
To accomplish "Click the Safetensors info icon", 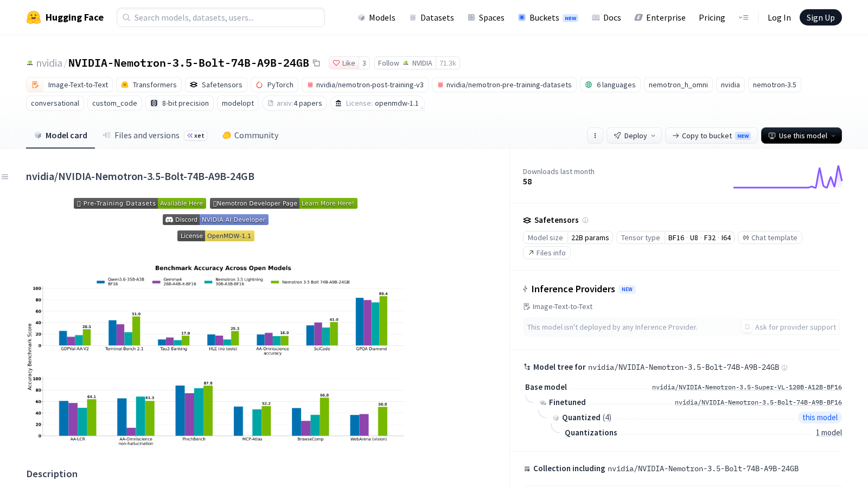I will [x=585, y=220].
